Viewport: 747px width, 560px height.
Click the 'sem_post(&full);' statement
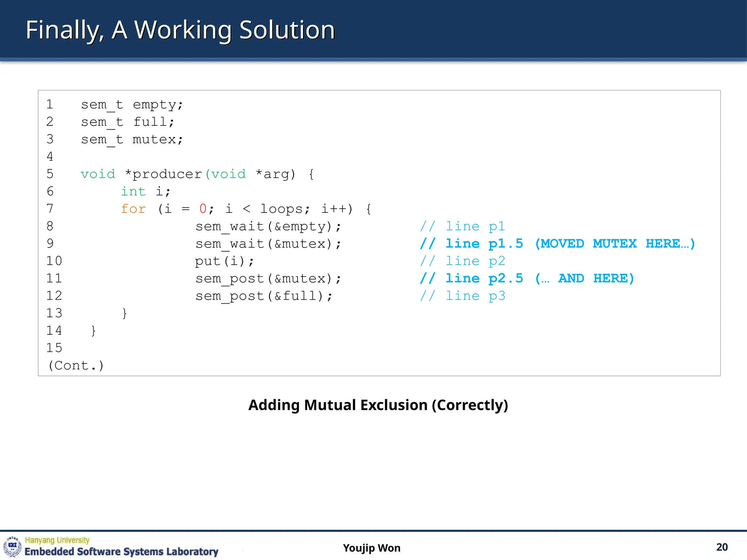click(264, 296)
